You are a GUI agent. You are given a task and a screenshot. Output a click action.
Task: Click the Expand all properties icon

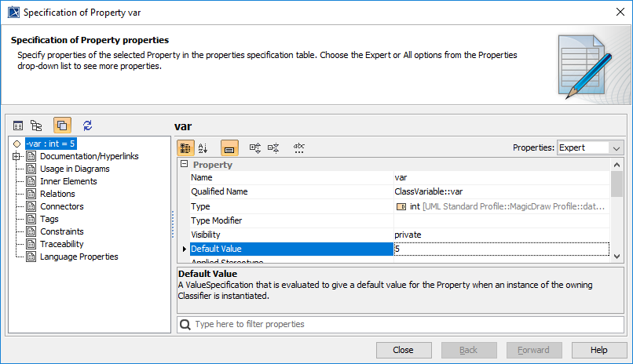(255, 147)
